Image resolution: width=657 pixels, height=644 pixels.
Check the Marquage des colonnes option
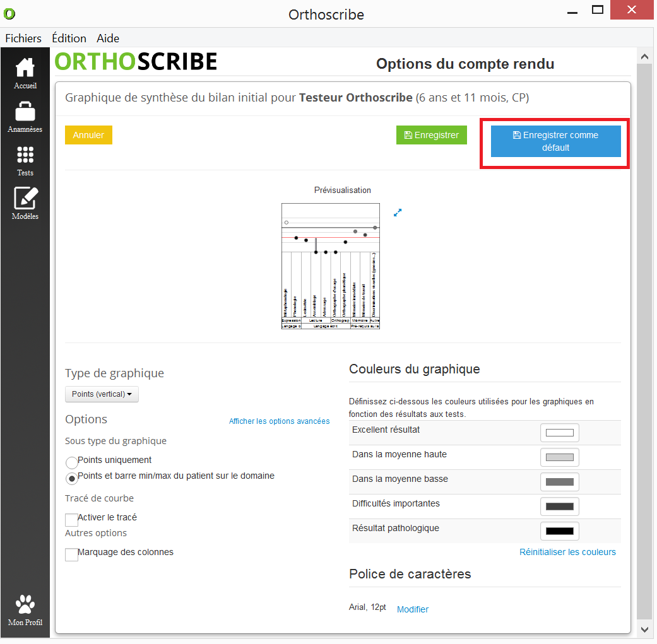pos(72,554)
